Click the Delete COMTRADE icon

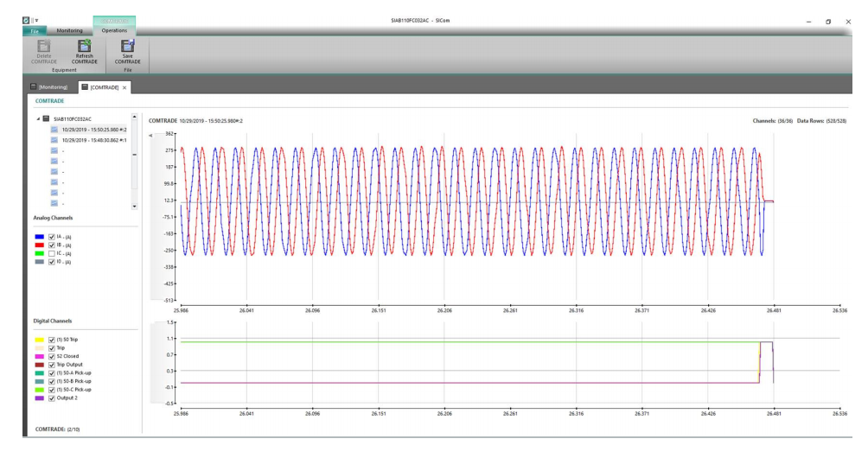(44, 46)
